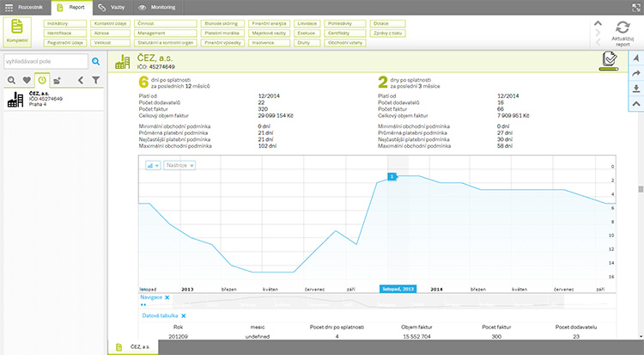Click the Dluhy button

pos(307,43)
